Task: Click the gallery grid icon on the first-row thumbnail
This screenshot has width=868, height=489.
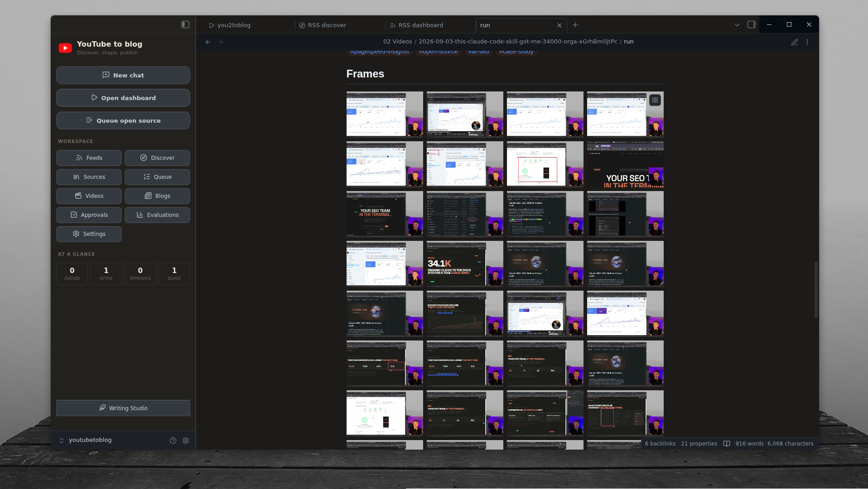Action: coord(655,100)
